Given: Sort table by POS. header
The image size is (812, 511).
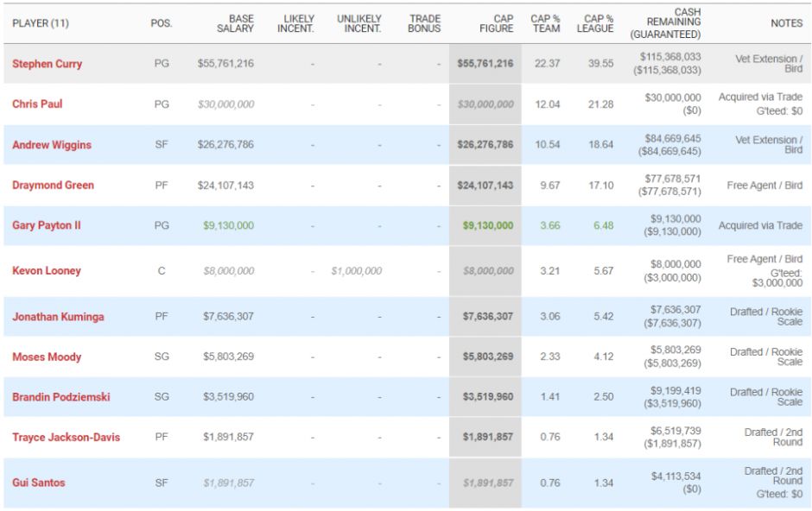Looking at the screenshot, I should (x=162, y=23).
